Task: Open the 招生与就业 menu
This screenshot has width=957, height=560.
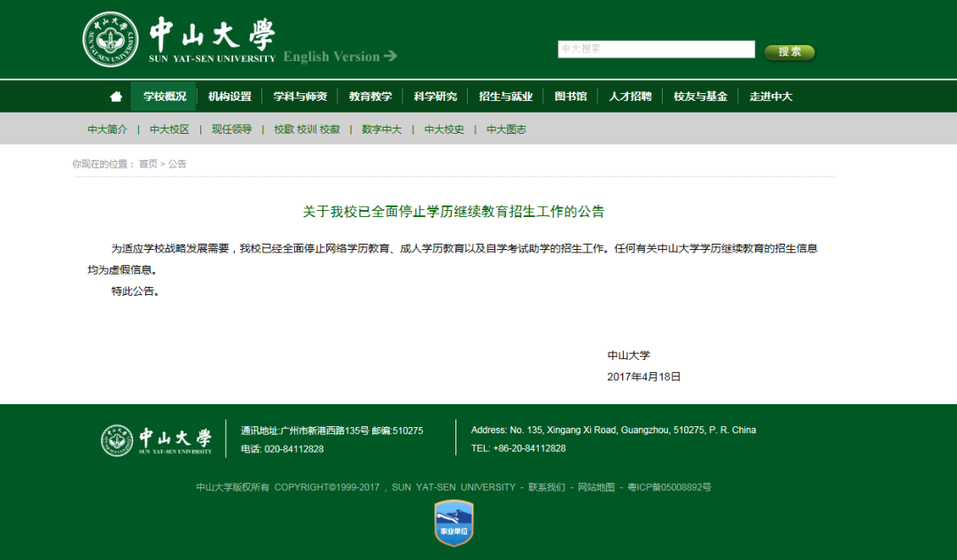Action: click(505, 97)
